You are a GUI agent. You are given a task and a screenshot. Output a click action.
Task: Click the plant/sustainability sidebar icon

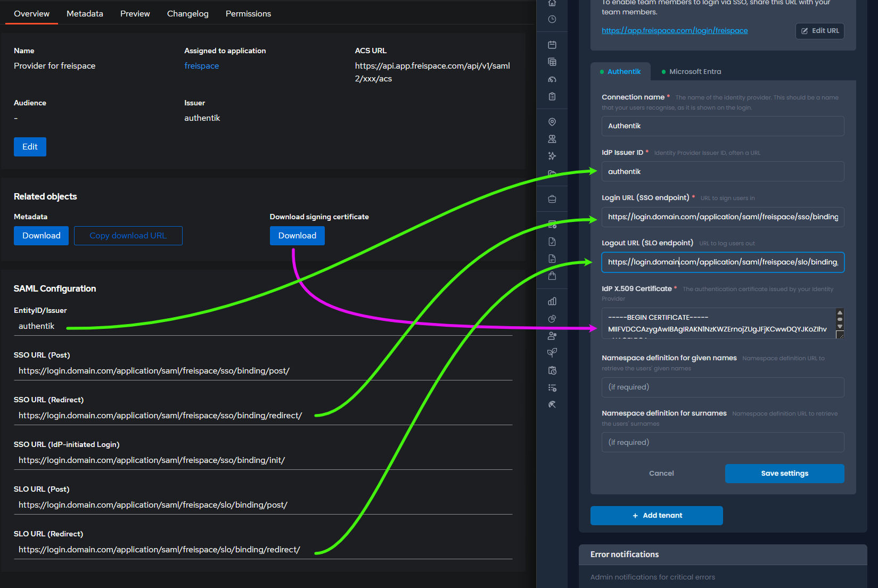tap(552, 352)
